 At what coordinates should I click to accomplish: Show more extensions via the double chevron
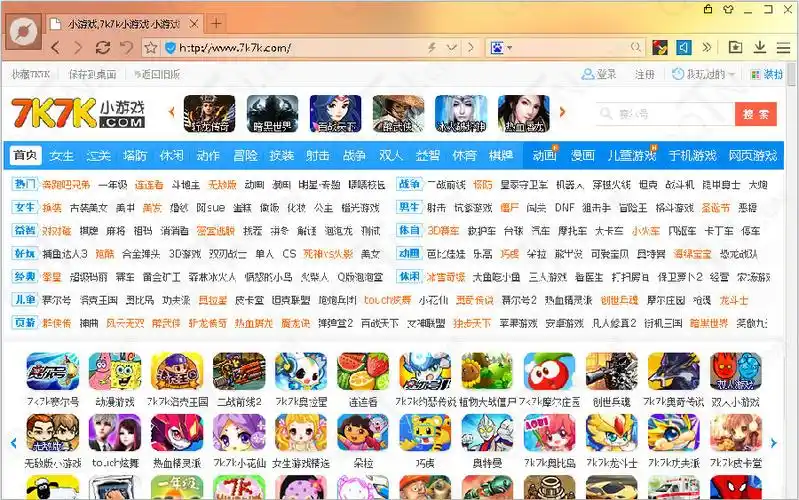[x=708, y=47]
